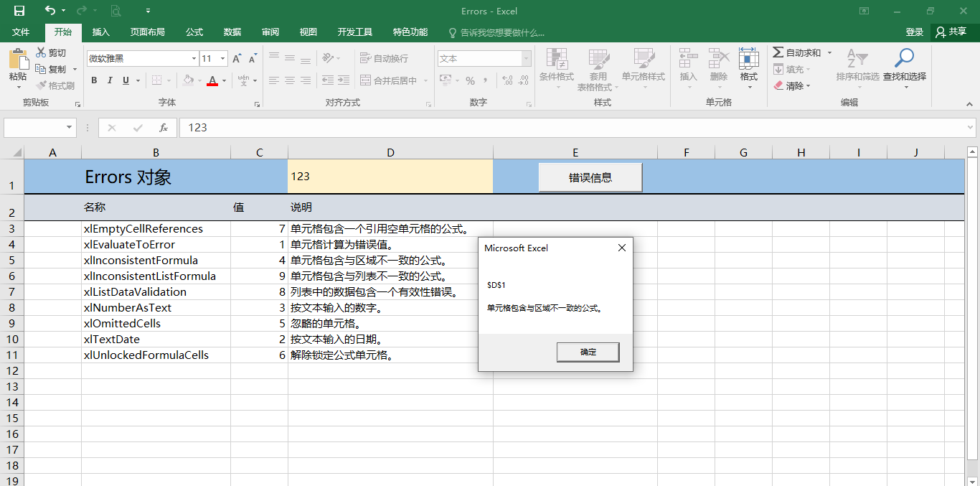Open the number format dropdown showing 文本
The width and height of the screenshot is (980, 486).
(x=527, y=59)
